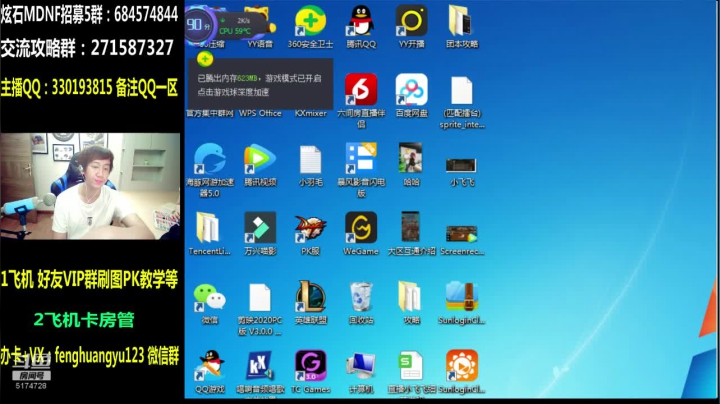
Task: Launch TC Games 3.0 shortcut
Action: tap(310, 372)
